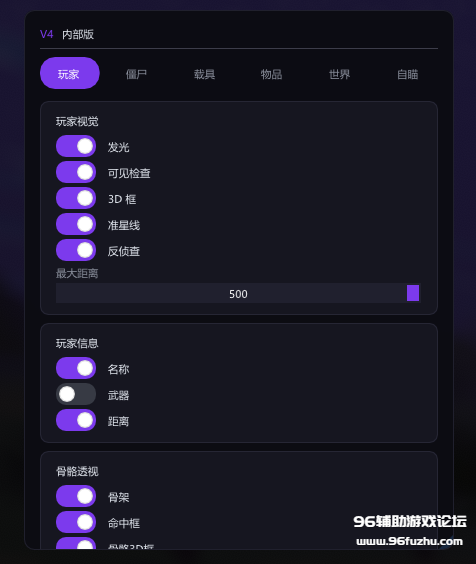Screen dimensions: 476x564
Task: Switch off 反侦查 option
Action: pyautogui.click(x=76, y=250)
